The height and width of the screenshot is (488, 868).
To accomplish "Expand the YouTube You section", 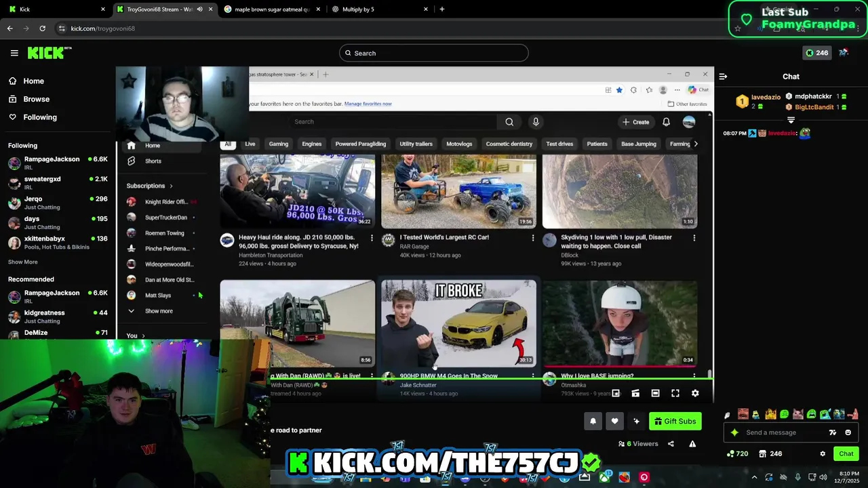I will click(136, 335).
